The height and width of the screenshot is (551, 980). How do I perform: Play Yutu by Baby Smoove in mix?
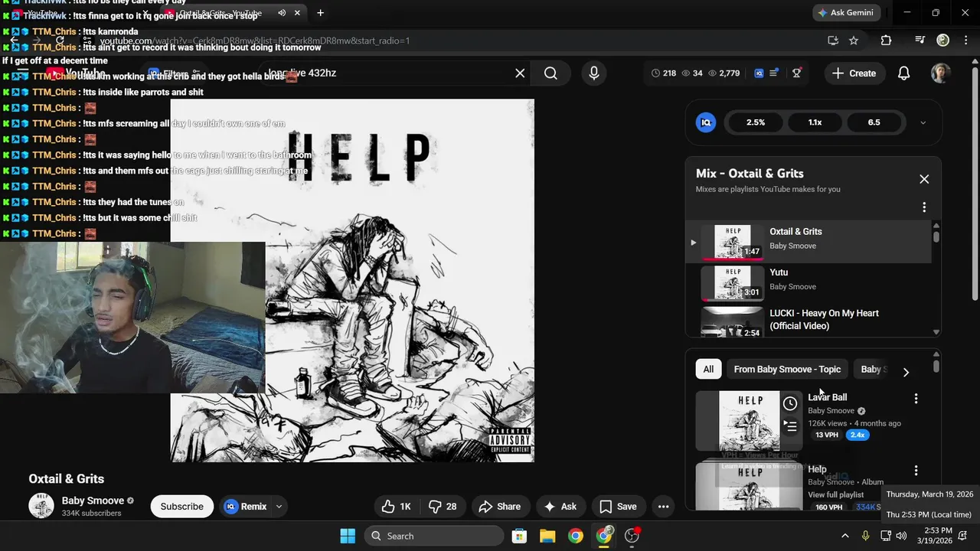tap(808, 282)
